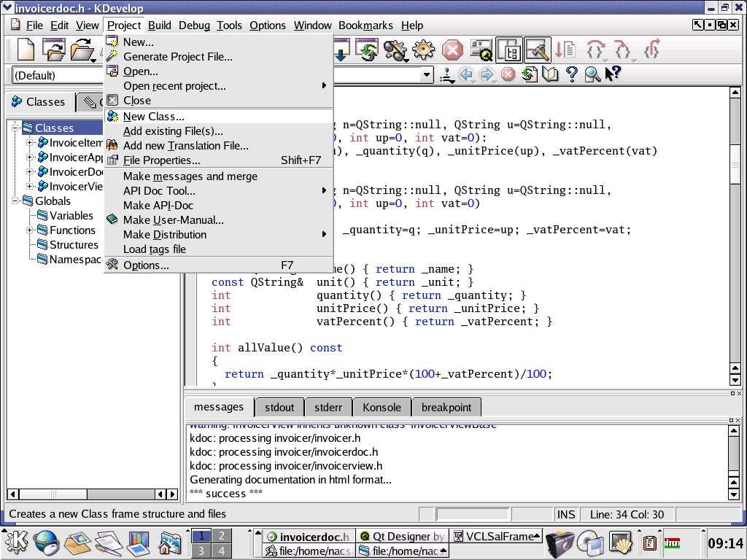Open the documentation book icon
747x560 pixels.
click(550, 75)
